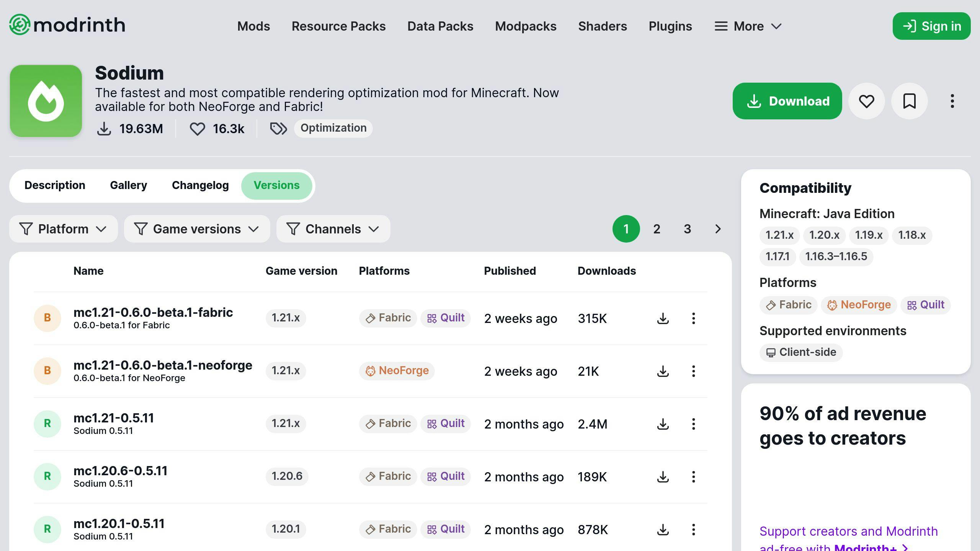Click the 1.21.x compatibility tag

tap(779, 235)
